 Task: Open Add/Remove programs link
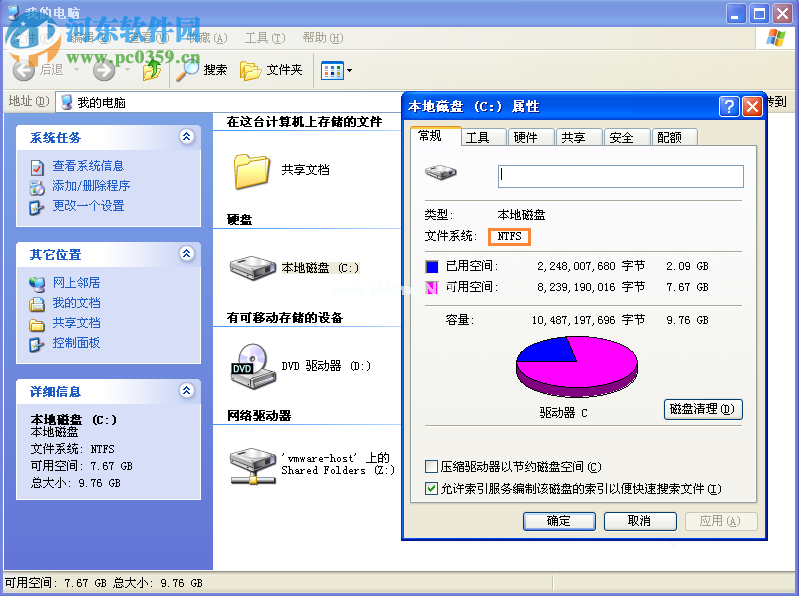click(91, 186)
